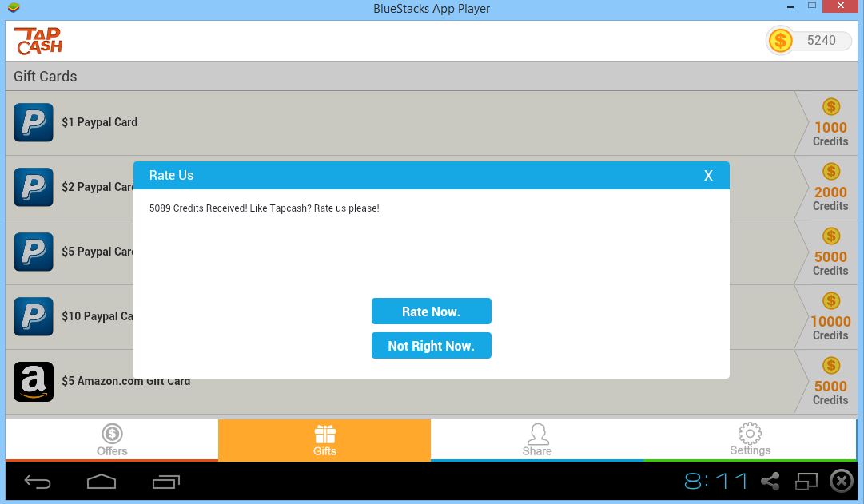Tap the Android recent apps button
This screenshot has height=504, width=864.
click(166, 482)
